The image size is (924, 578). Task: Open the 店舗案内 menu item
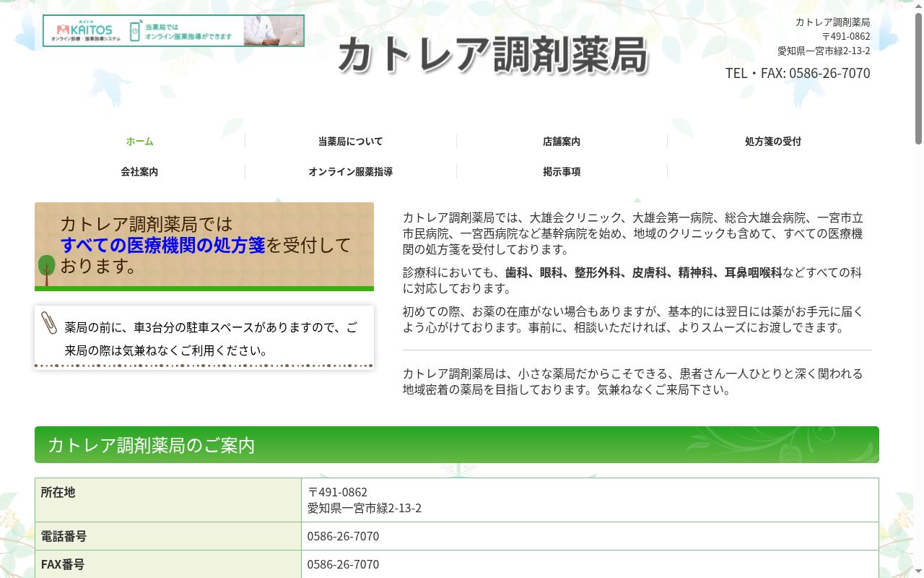pyautogui.click(x=562, y=142)
